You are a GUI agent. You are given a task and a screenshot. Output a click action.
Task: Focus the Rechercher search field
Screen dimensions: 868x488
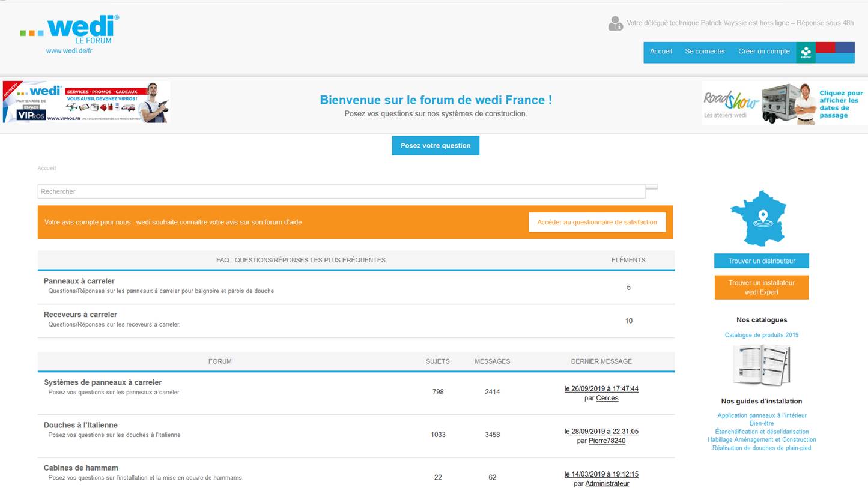coord(341,191)
